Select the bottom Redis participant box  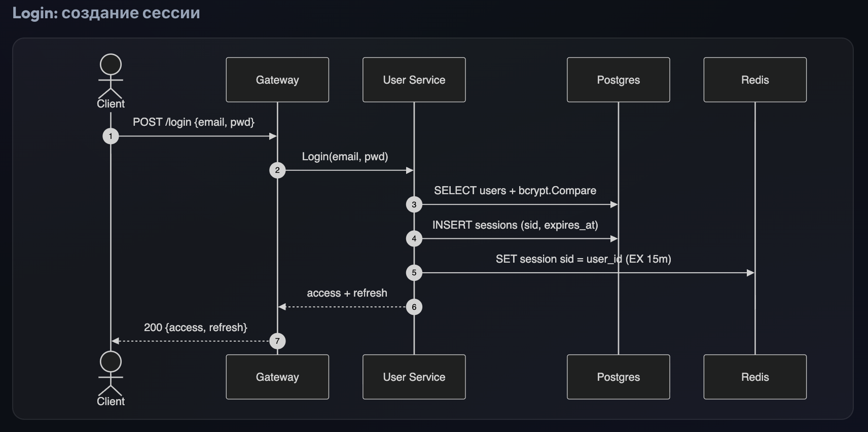tap(755, 377)
